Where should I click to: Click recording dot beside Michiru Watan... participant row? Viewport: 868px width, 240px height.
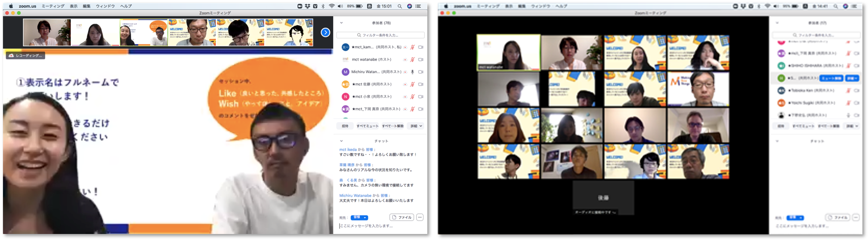(x=405, y=72)
